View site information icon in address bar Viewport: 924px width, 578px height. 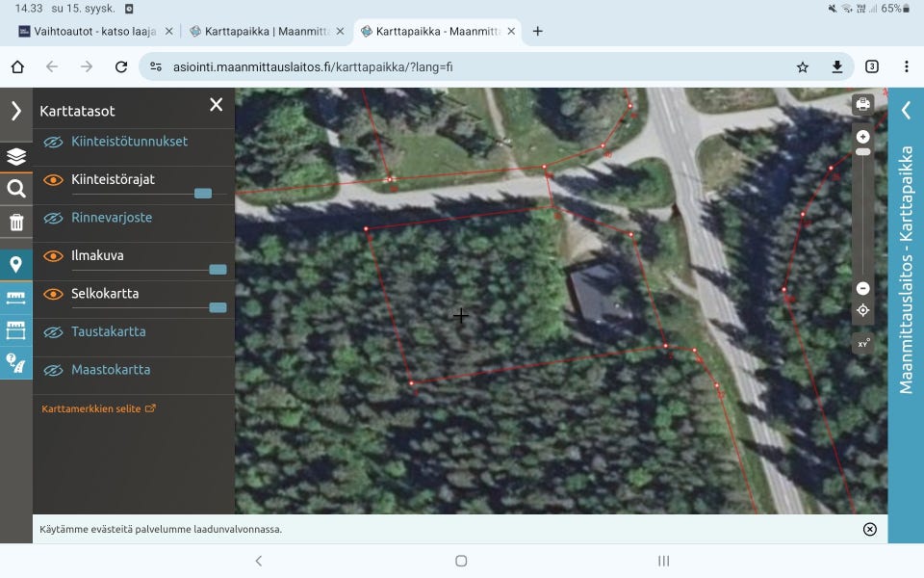tap(156, 66)
